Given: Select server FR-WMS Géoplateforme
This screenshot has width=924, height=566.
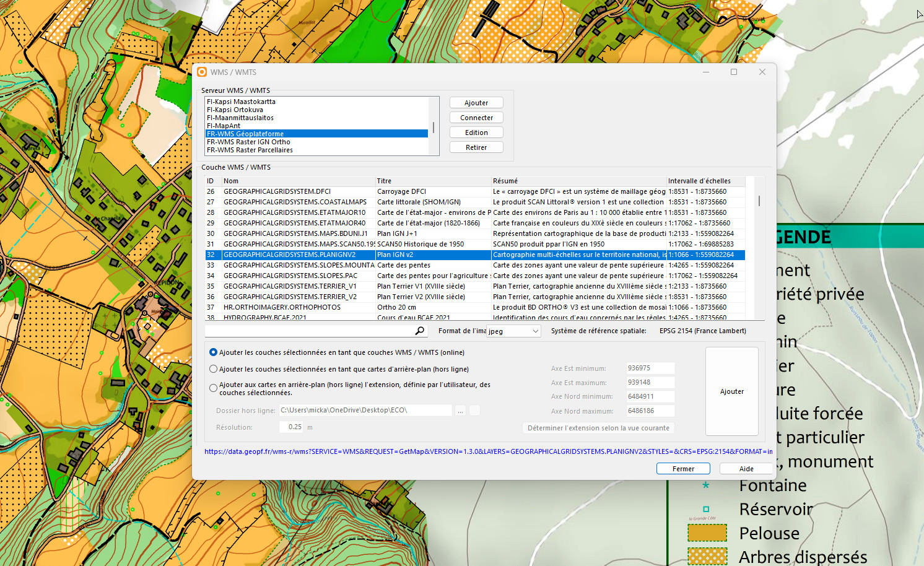Looking at the screenshot, I should (316, 134).
